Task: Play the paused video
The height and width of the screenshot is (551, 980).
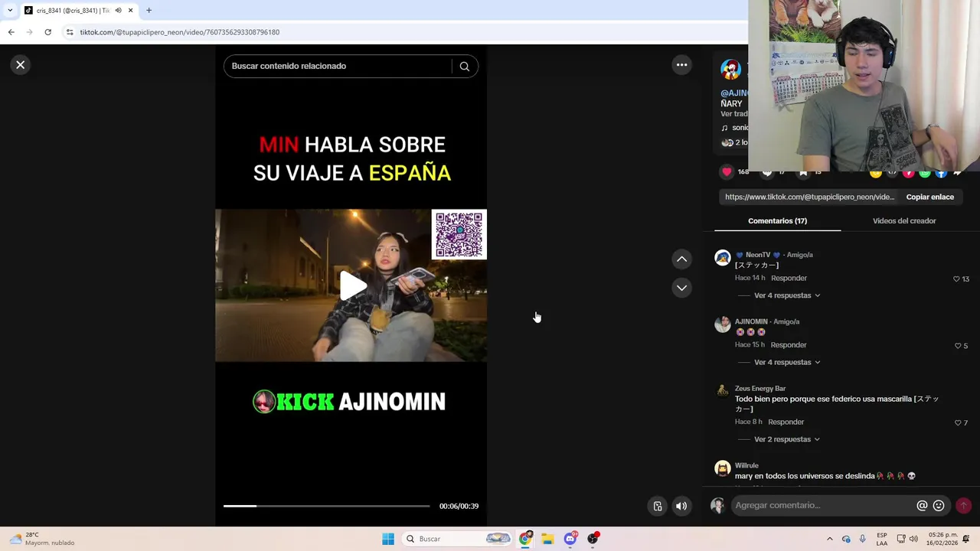Action: point(351,285)
